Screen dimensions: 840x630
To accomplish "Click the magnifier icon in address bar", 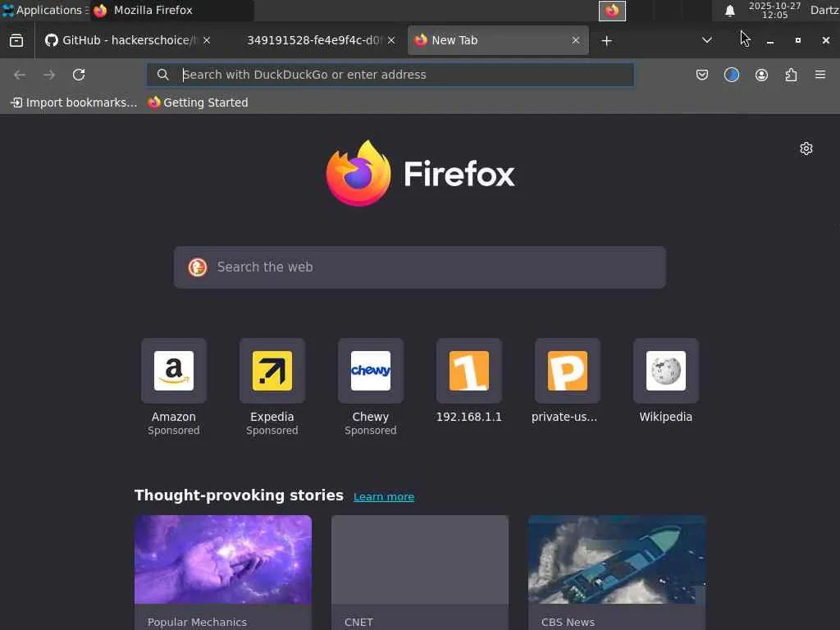I will pyautogui.click(x=163, y=75).
